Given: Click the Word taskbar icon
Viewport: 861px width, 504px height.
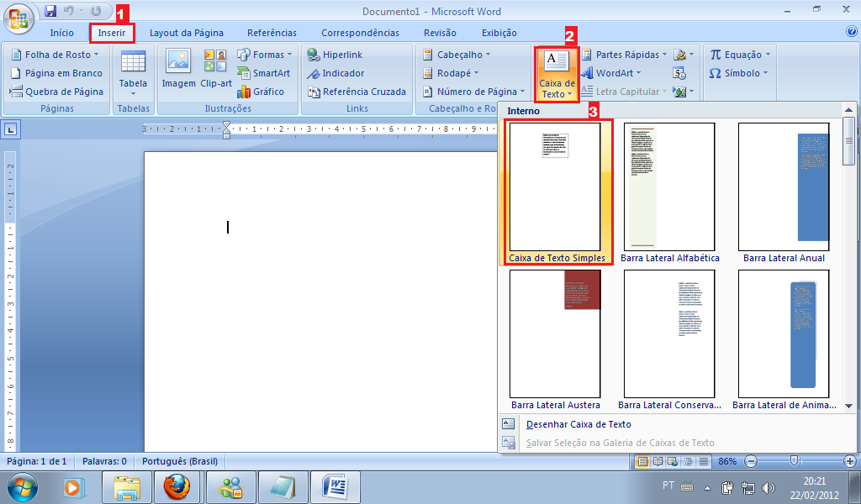Looking at the screenshot, I should click(x=335, y=487).
